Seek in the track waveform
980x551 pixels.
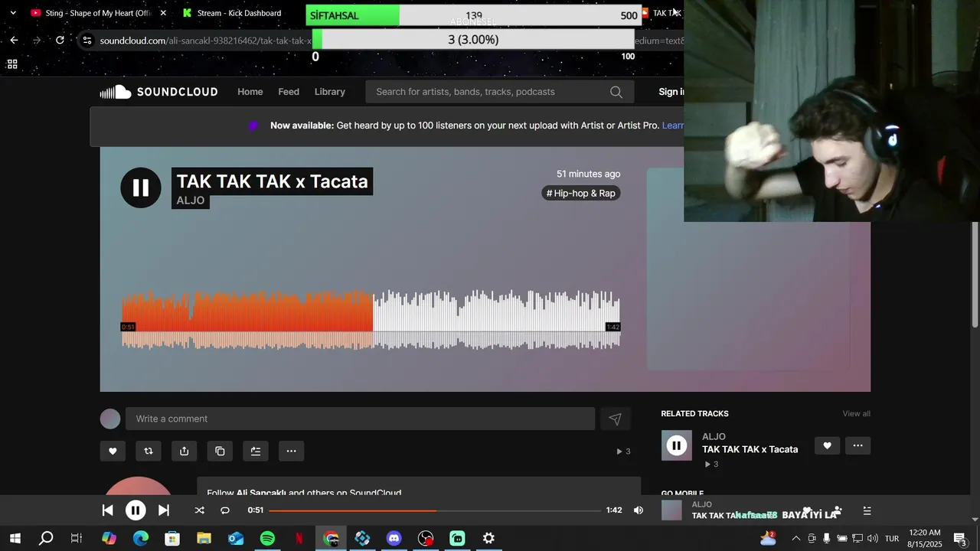[x=371, y=320]
